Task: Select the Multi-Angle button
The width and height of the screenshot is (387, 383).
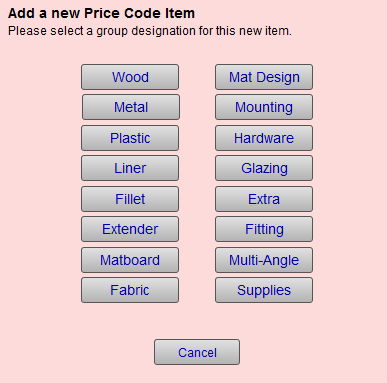Action: tap(264, 260)
